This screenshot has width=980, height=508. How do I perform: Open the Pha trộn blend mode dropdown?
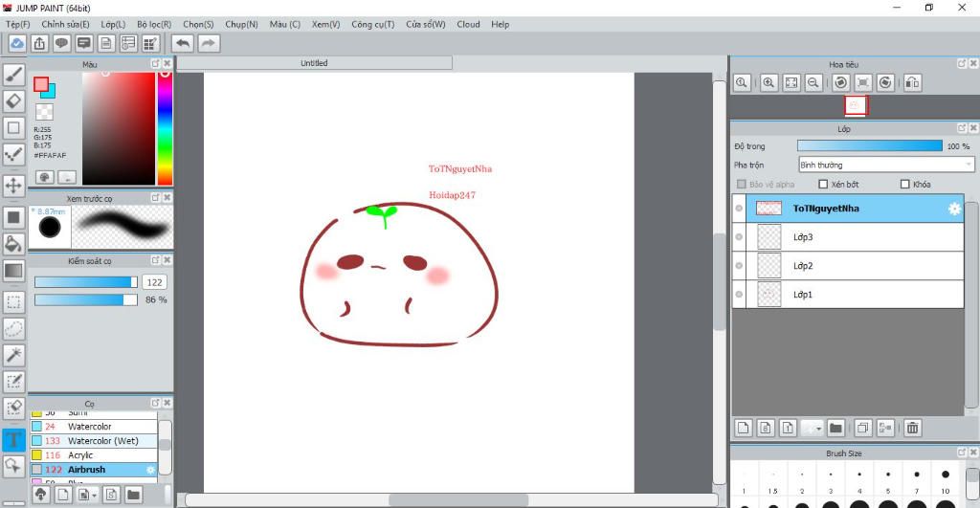[886, 165]
